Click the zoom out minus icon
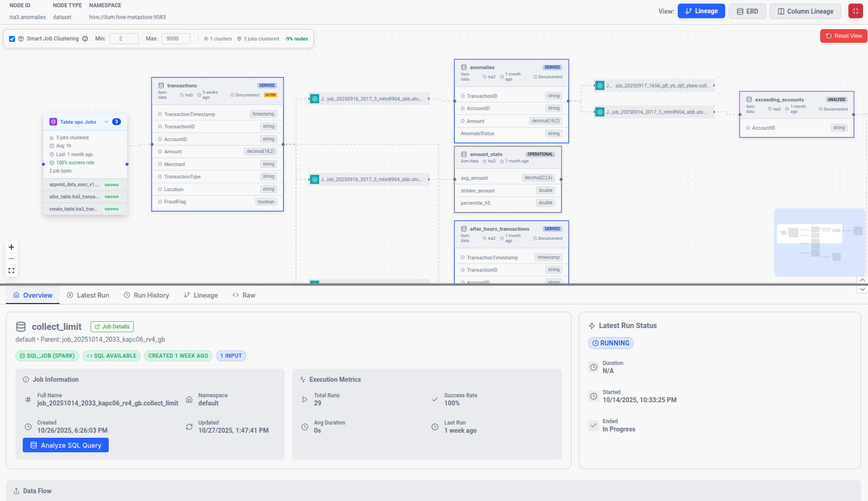868x501 pixels. click(x=11, y=259)
